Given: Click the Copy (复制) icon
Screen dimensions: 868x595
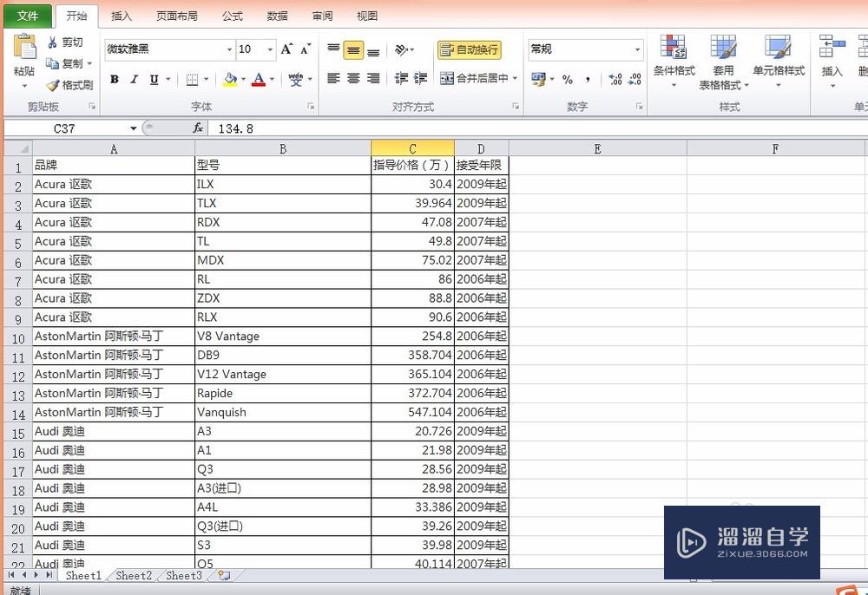Looking at the screenshot, I should pos(53,63).
